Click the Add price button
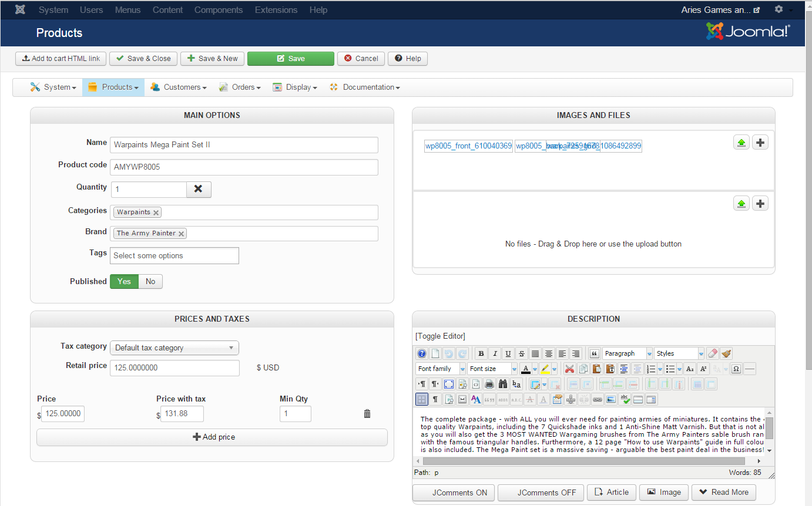This screenshot has width=812, height=506. point(212,437)
